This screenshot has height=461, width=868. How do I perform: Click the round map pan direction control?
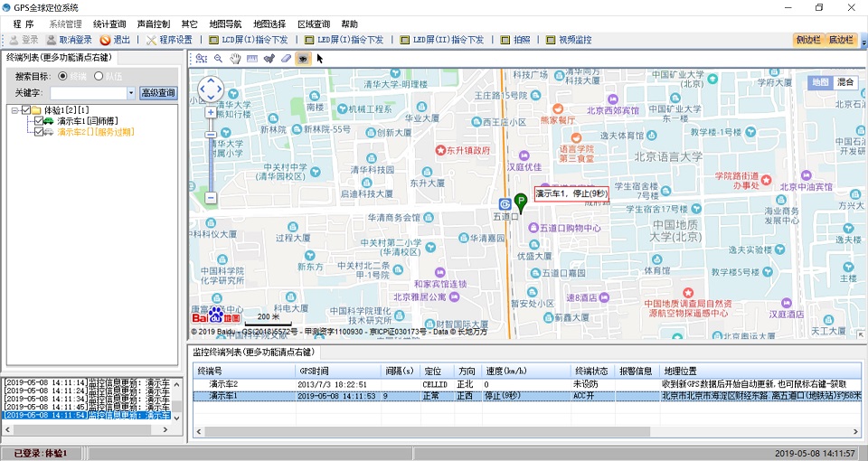coord(211,89)
